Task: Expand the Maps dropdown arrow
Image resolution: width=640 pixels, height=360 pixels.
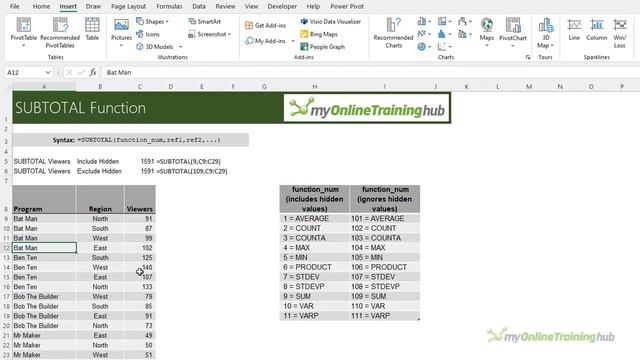Action: pyautogui.click(x=487, y=46)
